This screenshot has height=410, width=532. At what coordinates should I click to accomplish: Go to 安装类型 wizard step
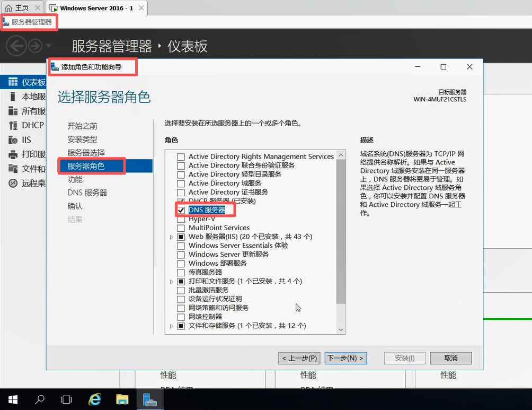tap(82, 139)
